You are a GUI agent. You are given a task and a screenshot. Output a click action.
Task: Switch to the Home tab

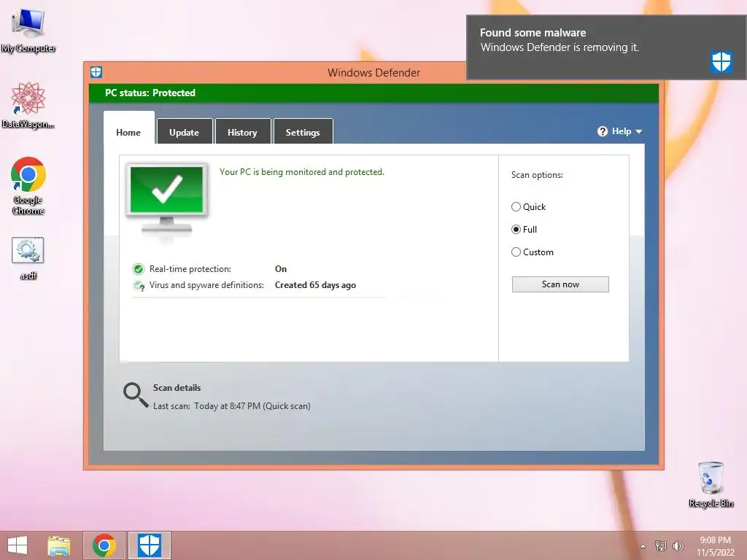[128, 128]
